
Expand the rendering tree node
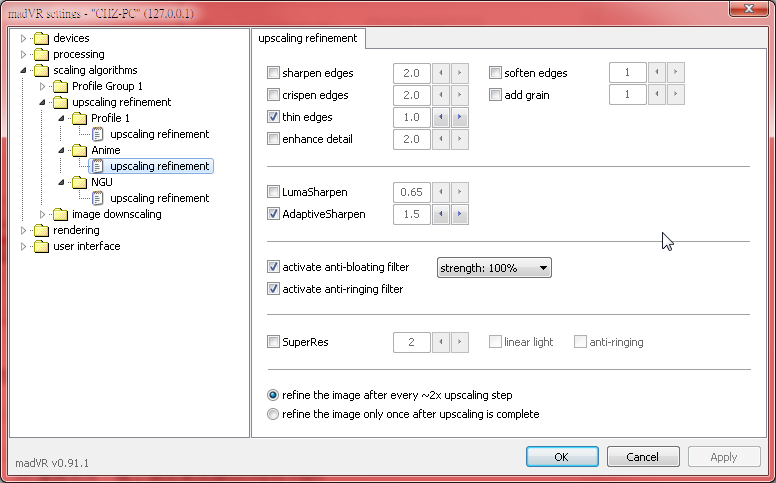[x=24, y=230]
